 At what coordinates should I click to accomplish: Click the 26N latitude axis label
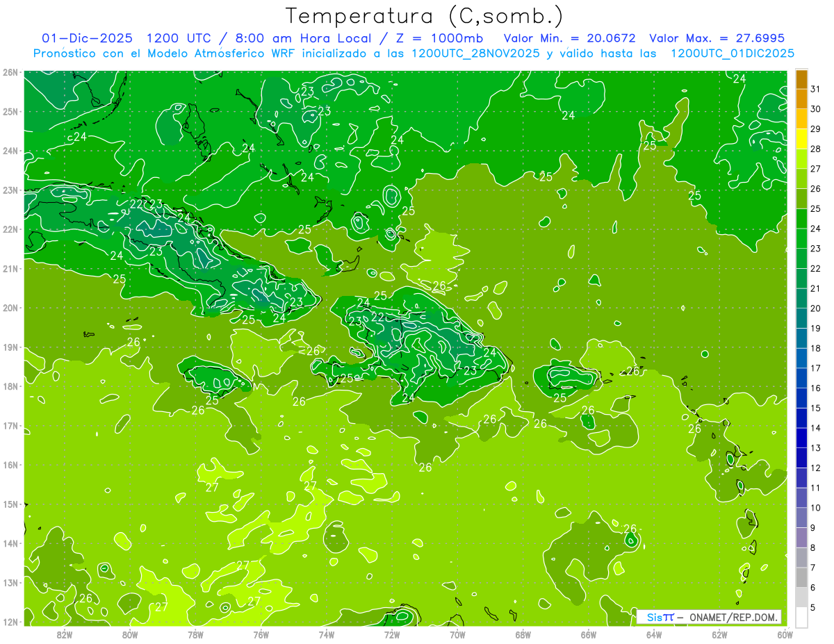11,72
